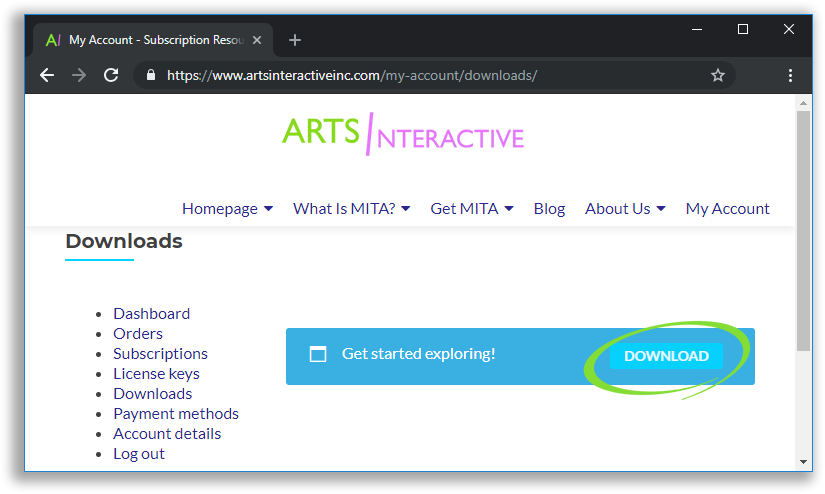Open the About Us nav item

(618, 209)
